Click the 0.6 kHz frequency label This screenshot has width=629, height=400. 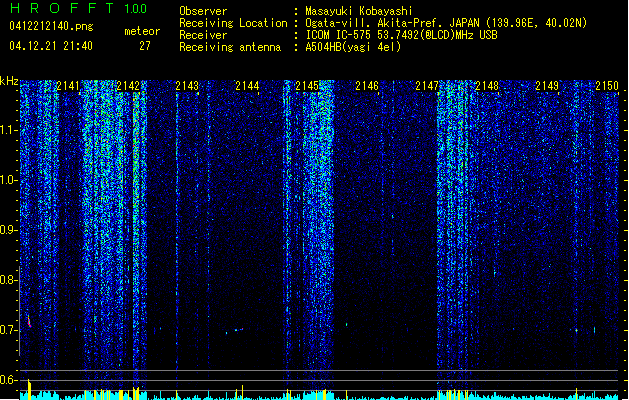click(x=9, y=380)
